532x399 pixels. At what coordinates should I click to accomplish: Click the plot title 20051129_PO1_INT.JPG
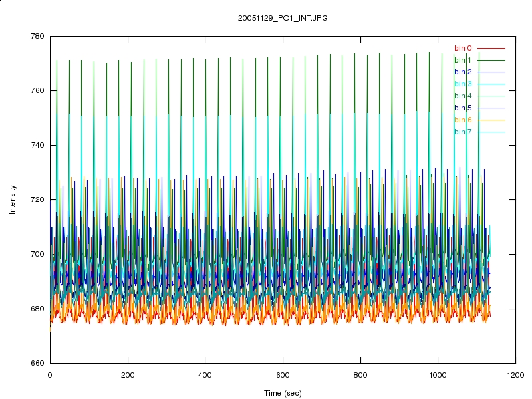[283, 19]
